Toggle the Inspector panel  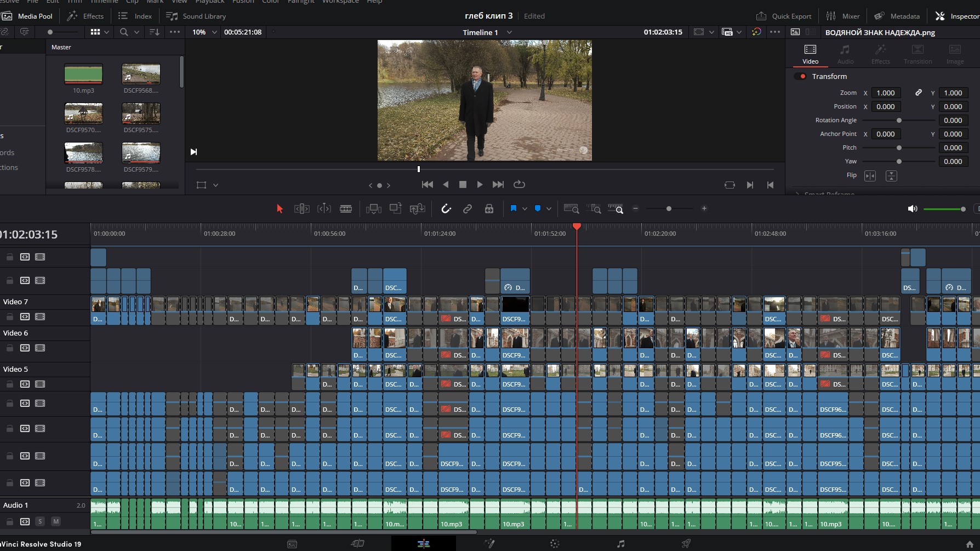click(x=957, y=16)
